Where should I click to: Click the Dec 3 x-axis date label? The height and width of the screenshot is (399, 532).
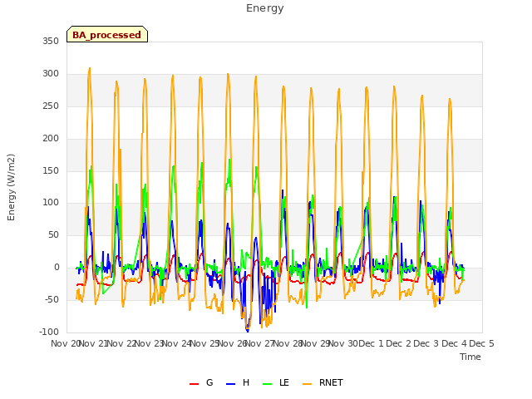tap(426, 343)
